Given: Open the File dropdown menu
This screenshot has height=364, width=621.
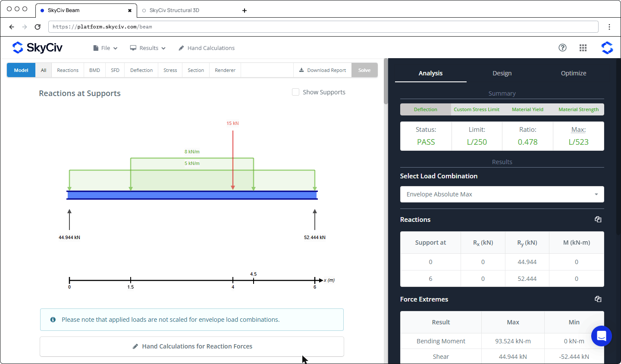Looking at the screenshot, I should coord(105,48).
